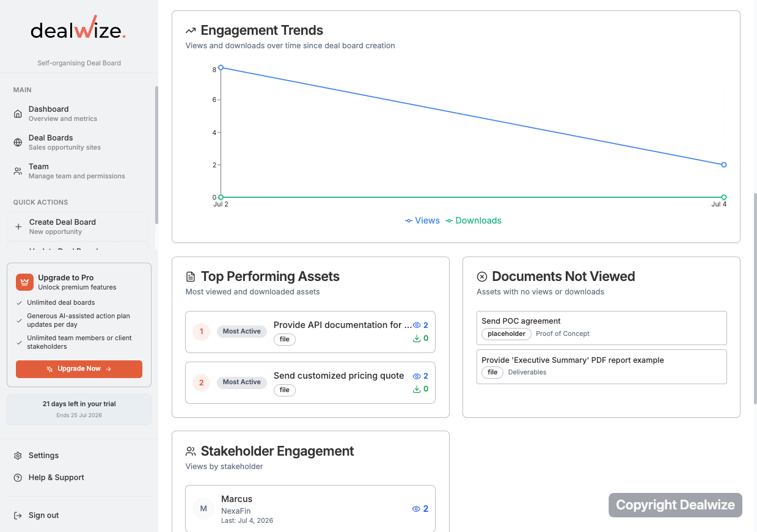Click the views eye icon for pricing quote asset

pos(417,376)
